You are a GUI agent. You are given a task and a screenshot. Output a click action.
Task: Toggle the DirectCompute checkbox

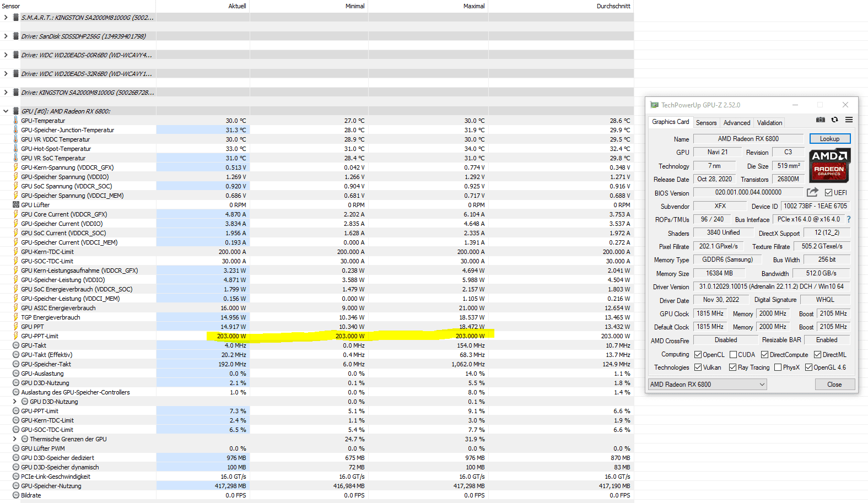(764, 355)
